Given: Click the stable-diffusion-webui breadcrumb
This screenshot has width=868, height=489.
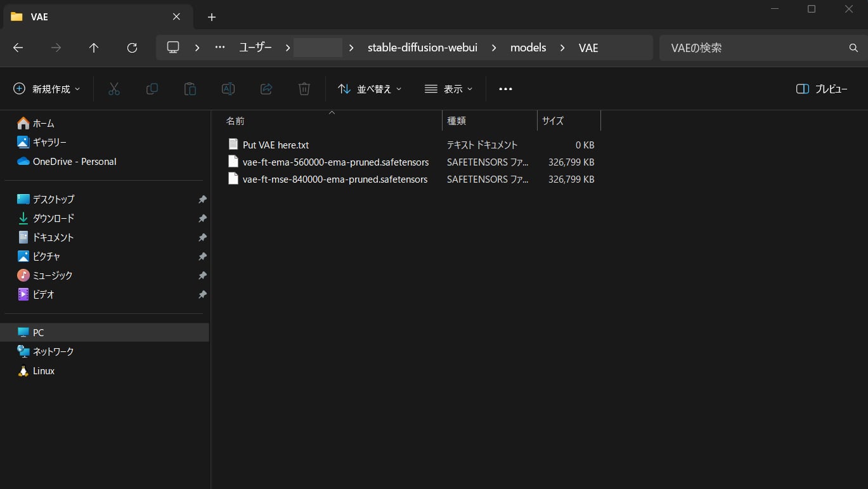Looking at the screenshot, I should (x=422, y=48).
